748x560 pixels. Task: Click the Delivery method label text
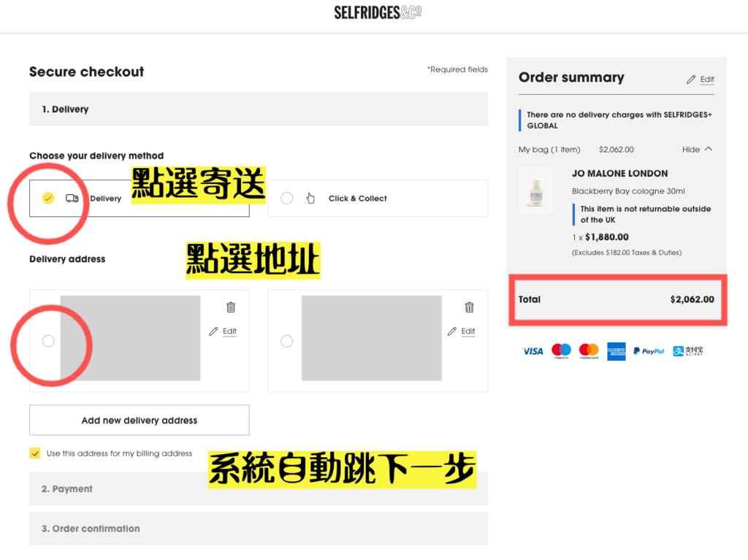click(105, 199)
